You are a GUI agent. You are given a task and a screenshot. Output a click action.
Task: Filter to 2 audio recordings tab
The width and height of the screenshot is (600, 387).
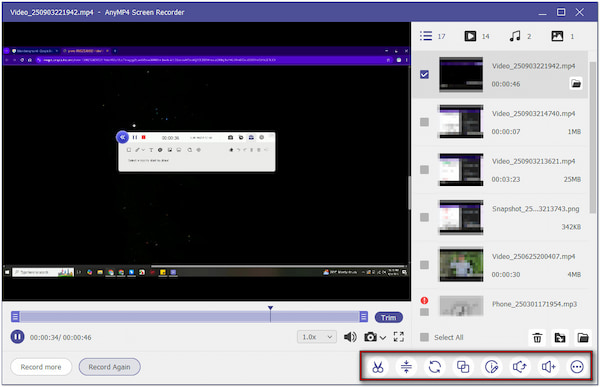[520, 36]
